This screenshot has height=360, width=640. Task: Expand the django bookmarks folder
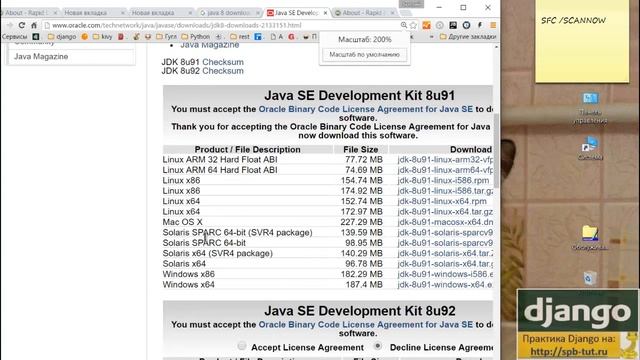tap(62, 37)
